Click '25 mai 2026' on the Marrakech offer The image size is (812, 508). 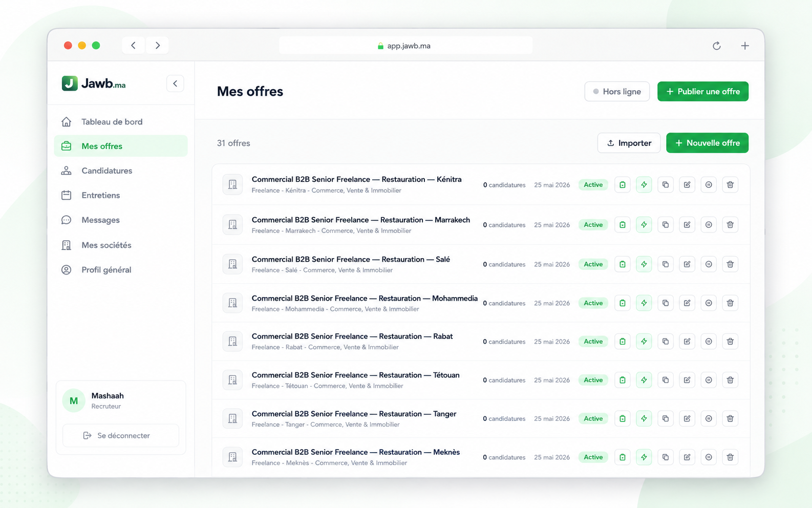pyautogui.click(x=552, y=225)
